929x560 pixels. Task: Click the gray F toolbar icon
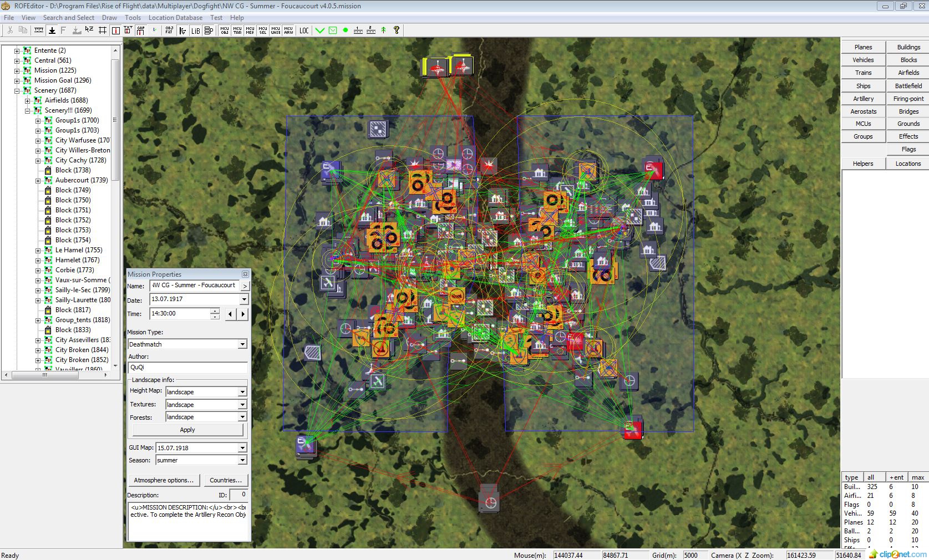coord(64,30)
